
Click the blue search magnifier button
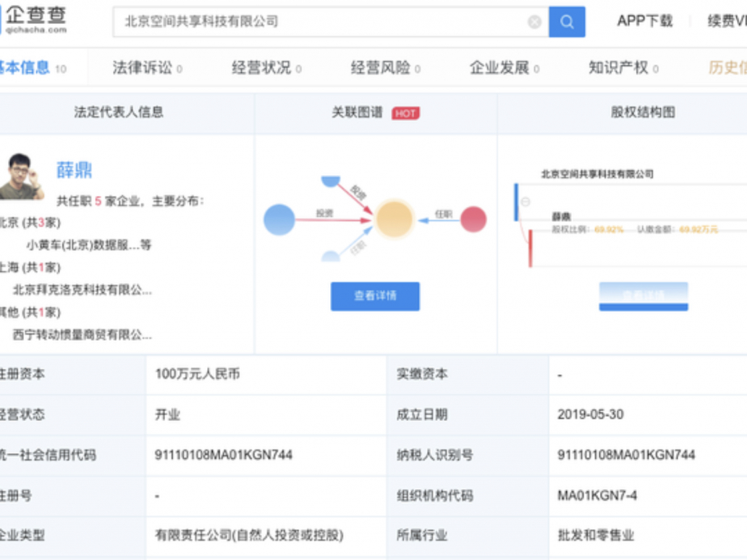coord(567,22)
